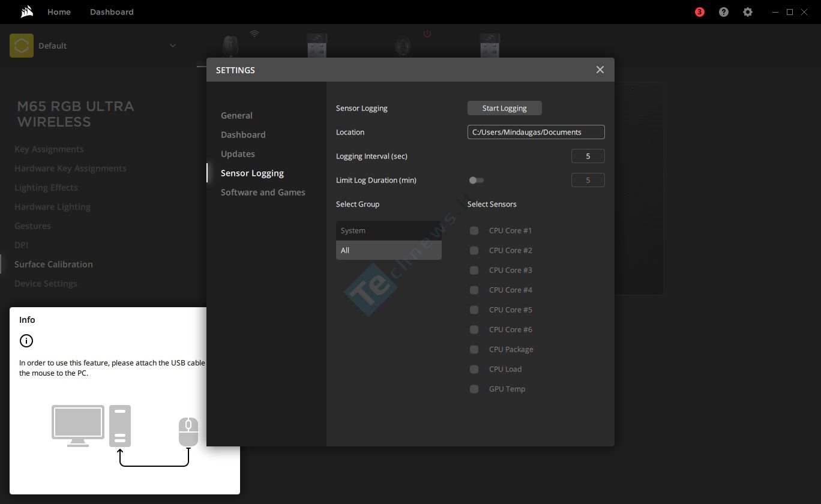Click the log Location path field
Viewport: 821px width, 504px height.
536,132
